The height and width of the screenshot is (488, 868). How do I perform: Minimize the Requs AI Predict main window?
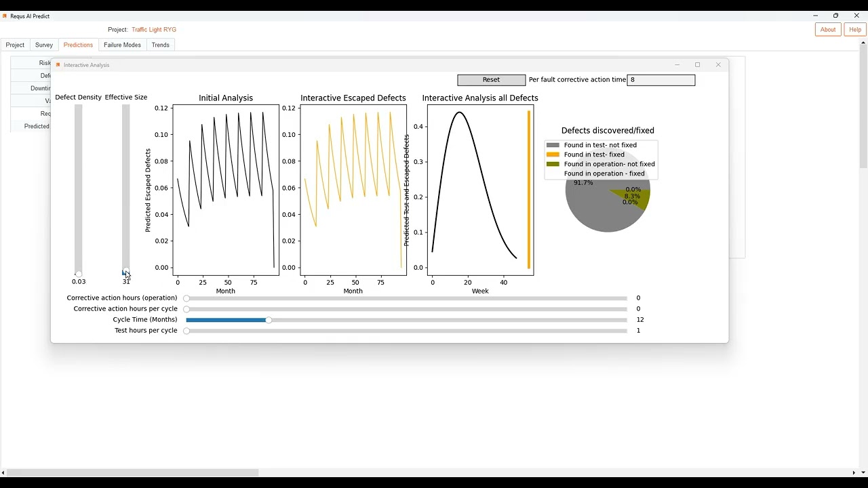815,16
